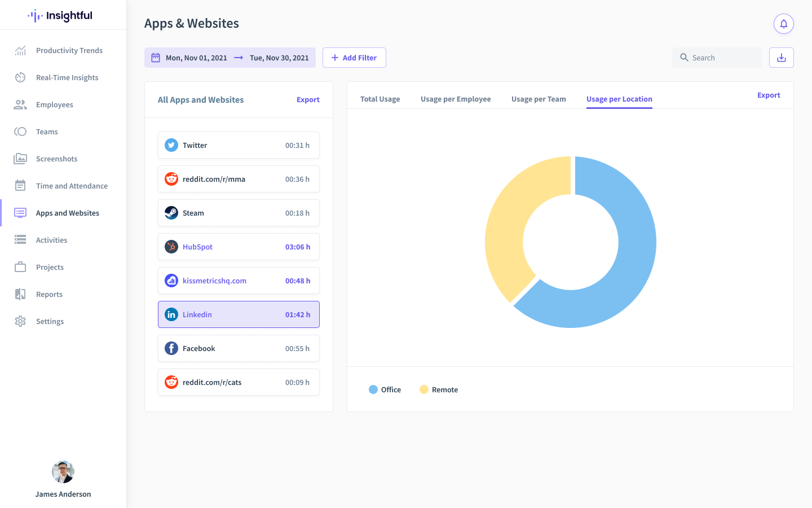Screen dimensions: 812x508
Task: Switch to the Usage per Employee tab
Action: tap(456, 99)
